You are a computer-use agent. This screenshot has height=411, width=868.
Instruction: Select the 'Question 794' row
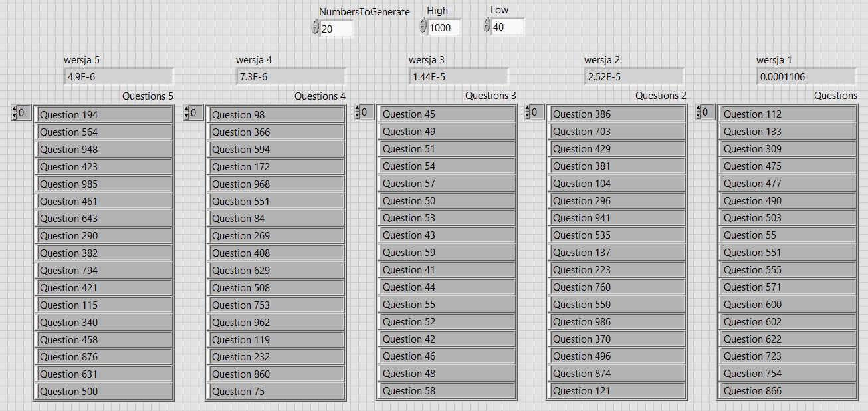104,270
